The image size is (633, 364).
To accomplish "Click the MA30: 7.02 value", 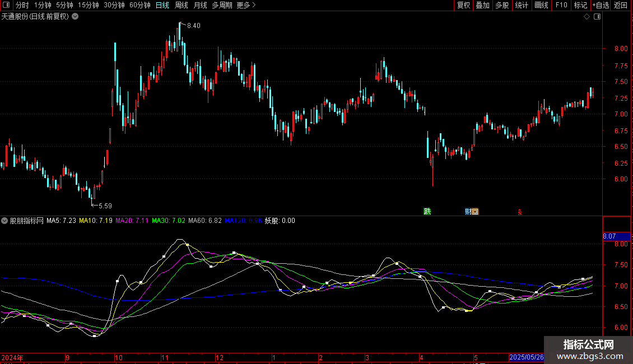I will (169, 221).
